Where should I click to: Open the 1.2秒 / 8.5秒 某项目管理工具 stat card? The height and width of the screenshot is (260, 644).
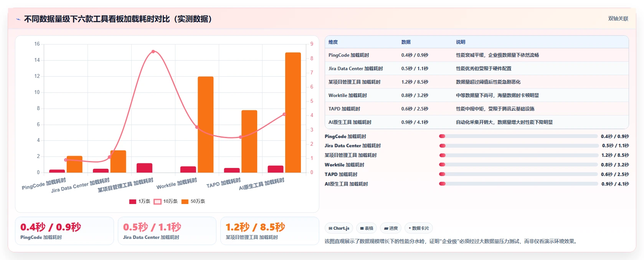pyautogui.click(x=270, y=231)
